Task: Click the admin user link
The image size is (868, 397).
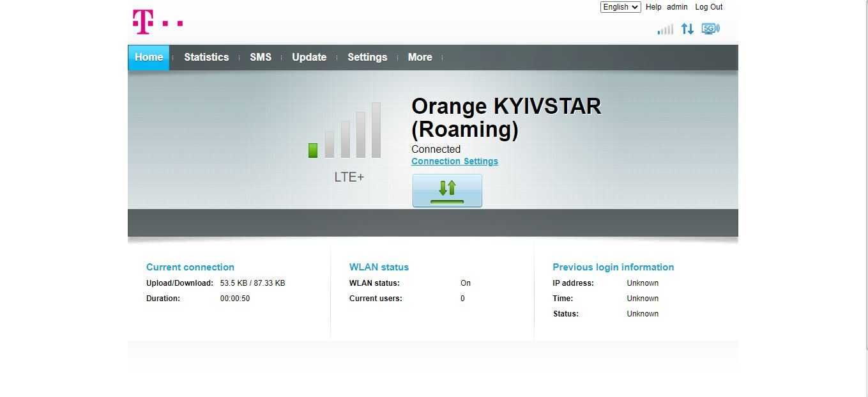Action: [677, 7]
